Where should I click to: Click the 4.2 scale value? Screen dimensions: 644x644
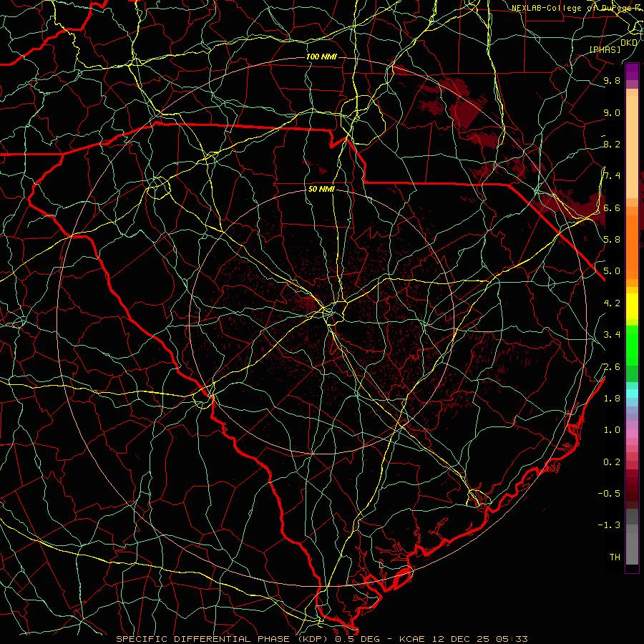(612, 303)
